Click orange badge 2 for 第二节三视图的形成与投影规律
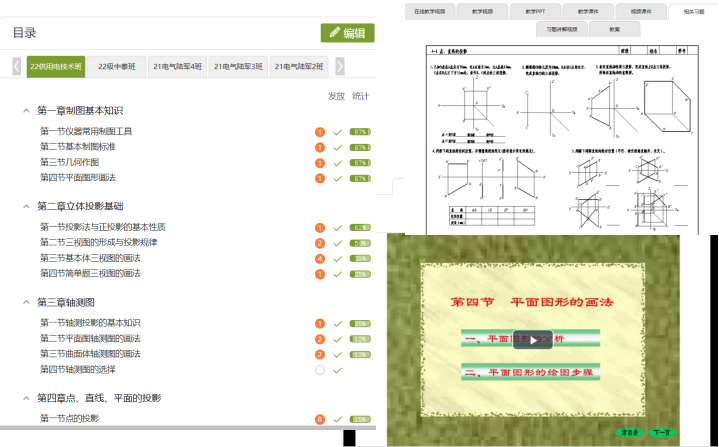The width and height of the screenshot is (719, 447). [x=320, y=243]
